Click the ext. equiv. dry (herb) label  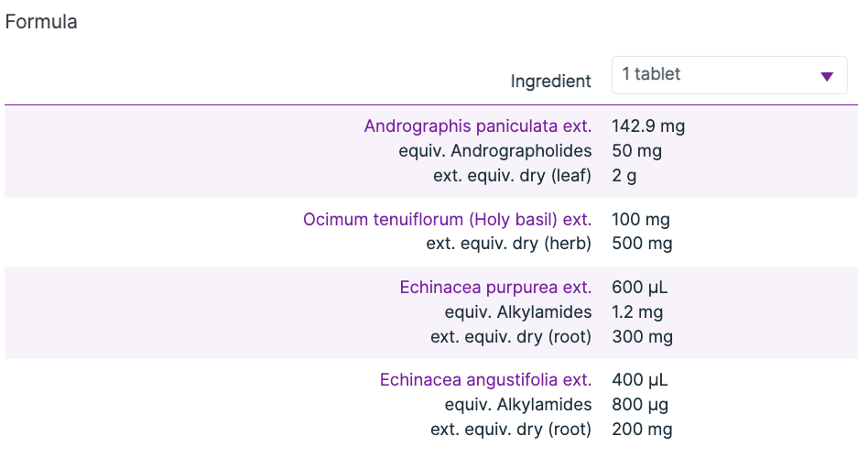click(508, 244)
